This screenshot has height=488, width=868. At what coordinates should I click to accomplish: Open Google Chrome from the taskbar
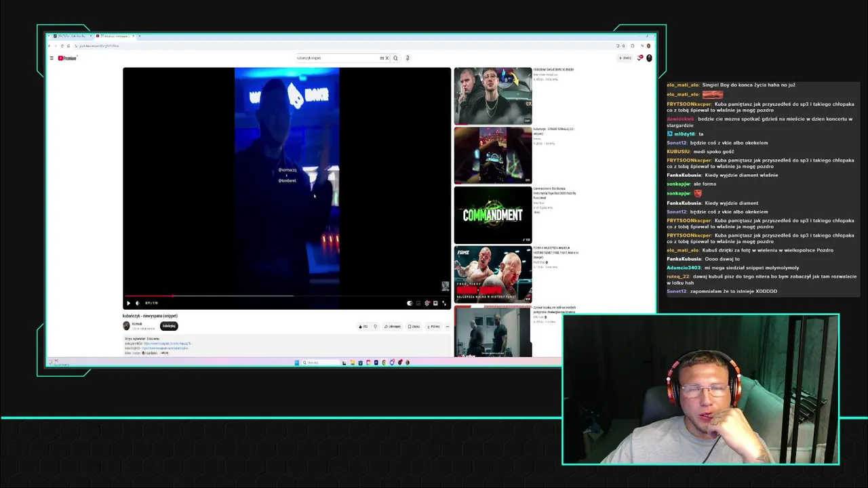(384, 363)
